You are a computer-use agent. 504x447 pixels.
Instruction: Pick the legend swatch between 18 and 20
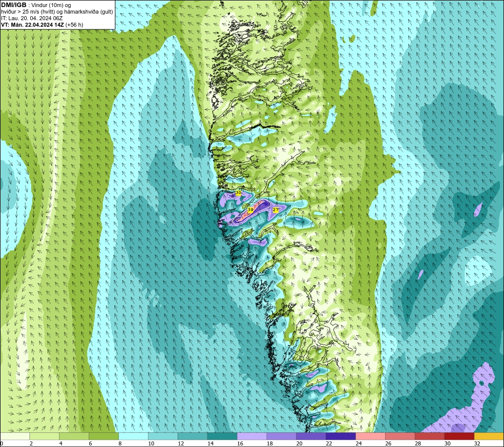282,436
